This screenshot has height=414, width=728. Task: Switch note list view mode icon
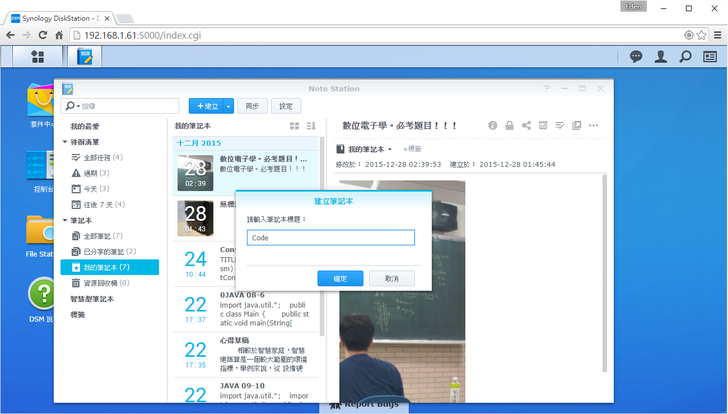294,126
